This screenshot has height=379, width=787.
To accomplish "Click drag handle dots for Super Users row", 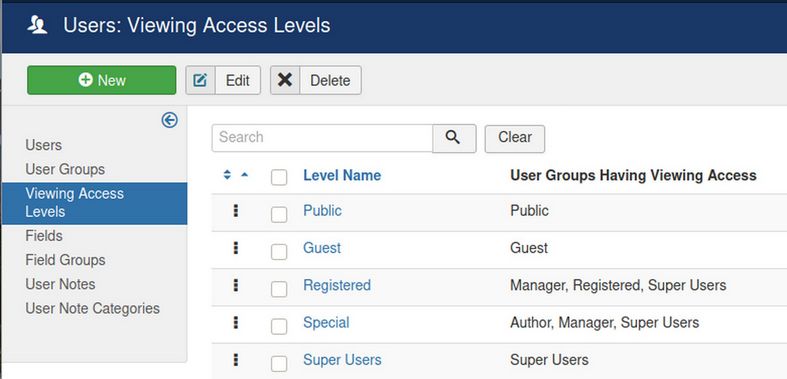I will tap(236, 359).
